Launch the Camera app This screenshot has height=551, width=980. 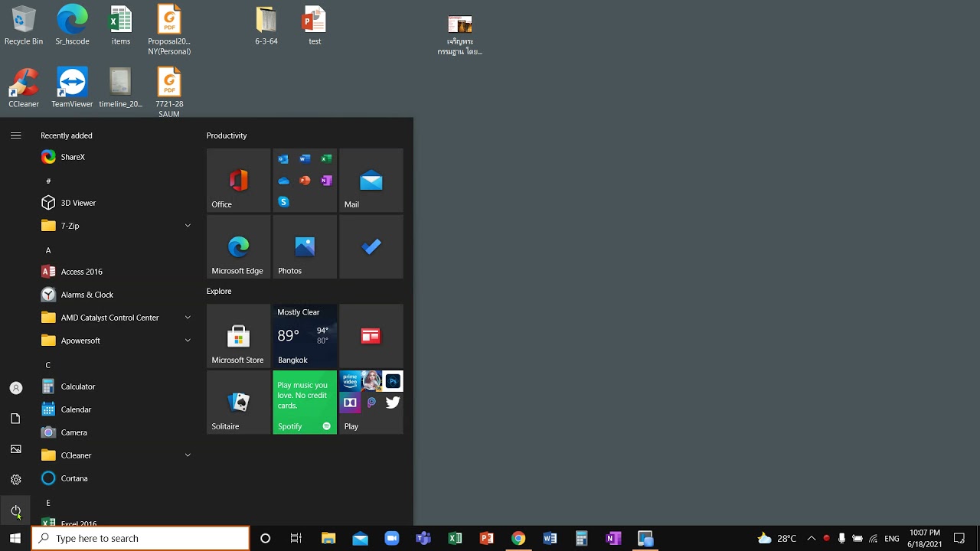click(x=116, y=432)
